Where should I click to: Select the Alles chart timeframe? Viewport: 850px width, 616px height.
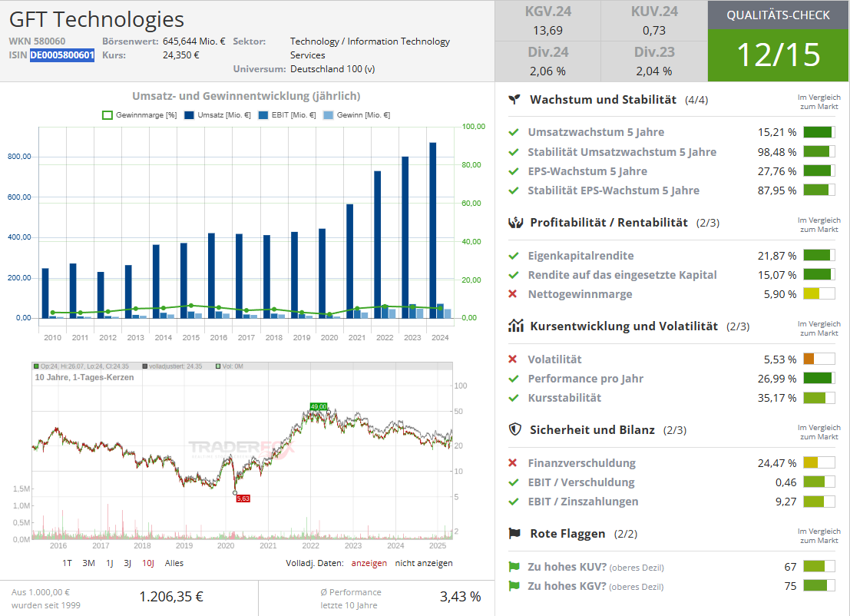pyautogui.click(x=174, y=563)
